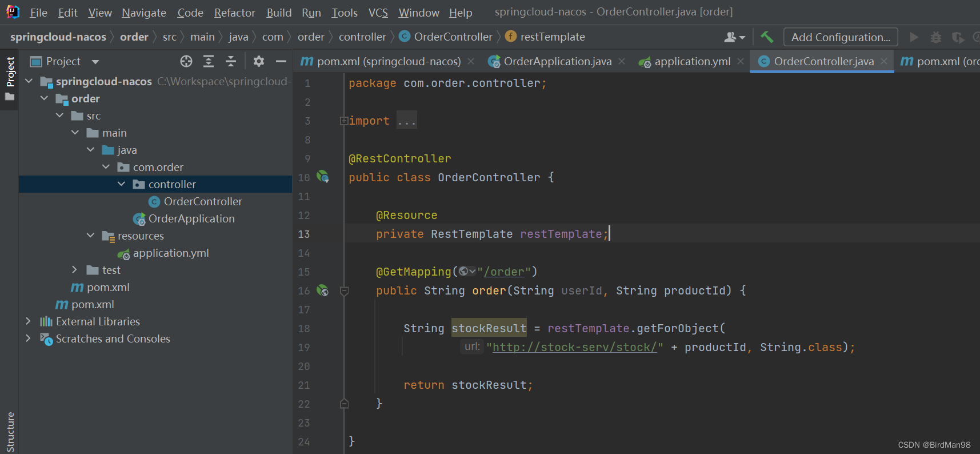Unfold the collapsed import block on line 3
This screenshot has height=454, width=980.
[x=344, y=121]
